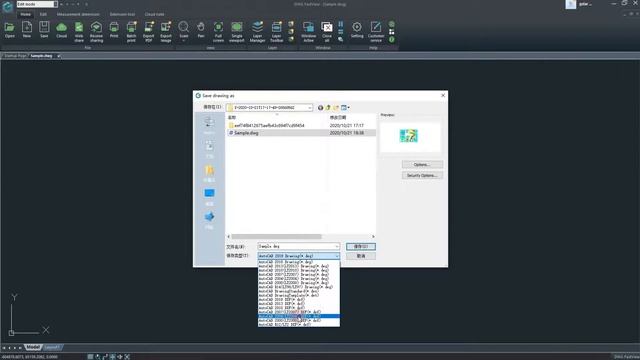Select the blue monitor This PC place in sidebar

point(209,196)
